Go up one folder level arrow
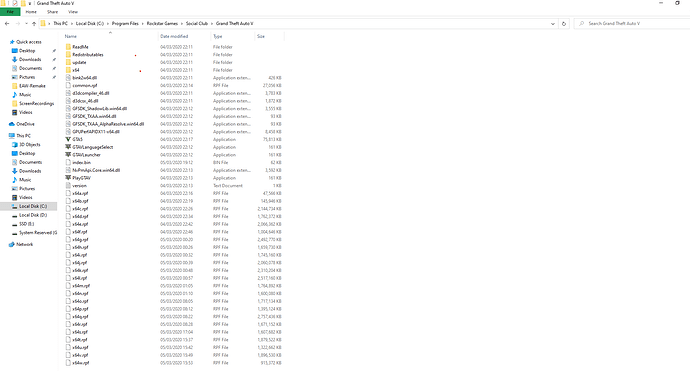The image size is (690, 371). (34, 24)
